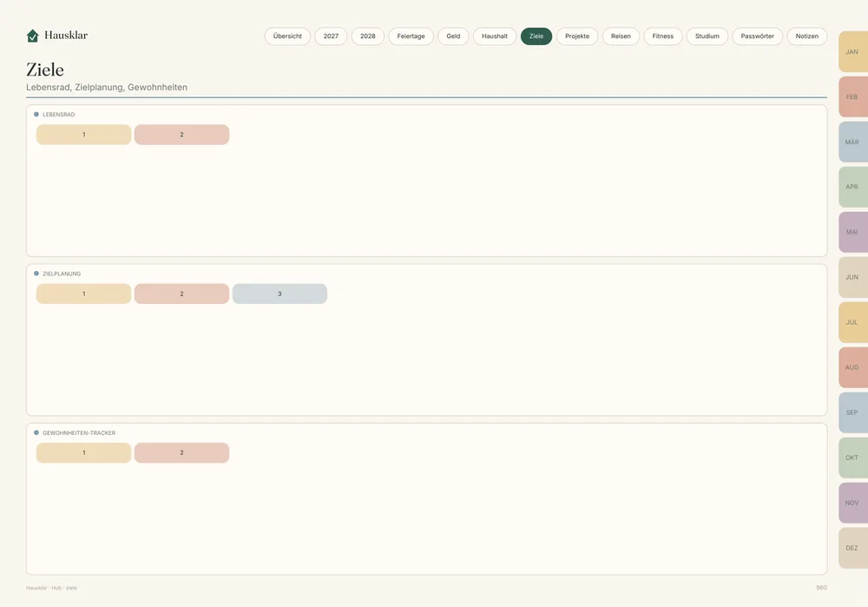
Task: Click the 'Hausklar · Hub · ziele' footer breadcrumb
Action: [51, 588]
